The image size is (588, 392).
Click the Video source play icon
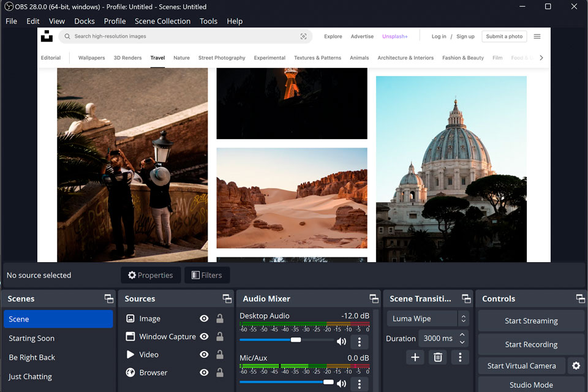click(130, 355)
